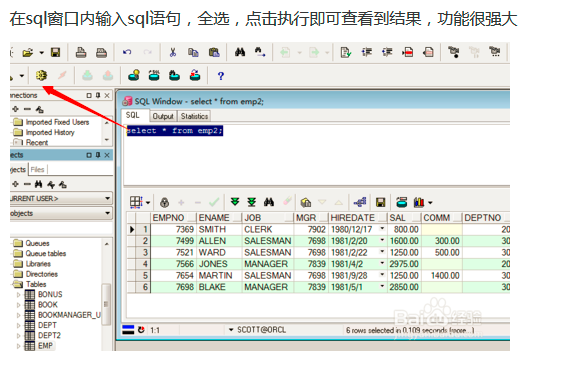
Task: Click the Execute gear icon
Action: click(41, 75)
